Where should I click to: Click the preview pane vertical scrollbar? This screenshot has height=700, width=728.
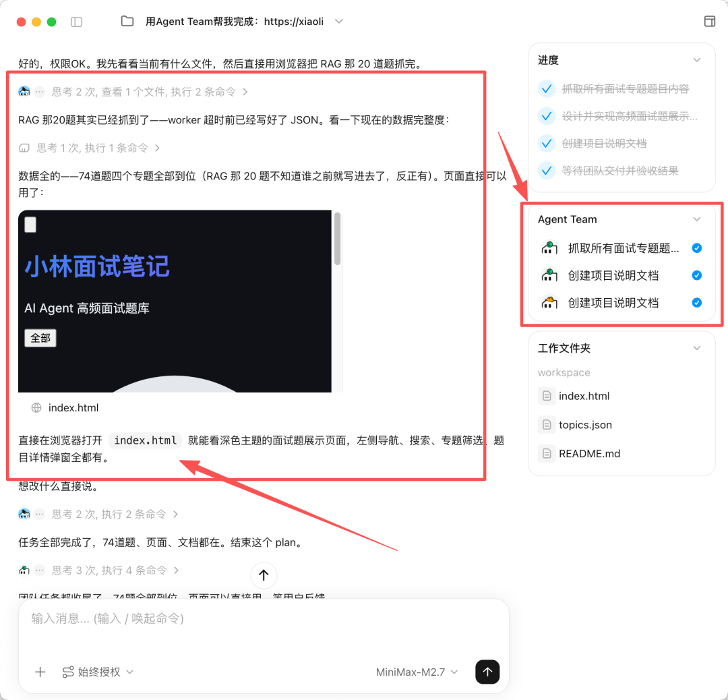(x=338, y=239)
